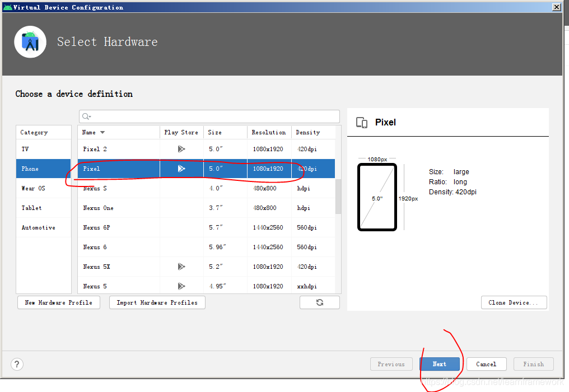Select the Automotive category
569x392 pixels.
(x=44, y=227)
